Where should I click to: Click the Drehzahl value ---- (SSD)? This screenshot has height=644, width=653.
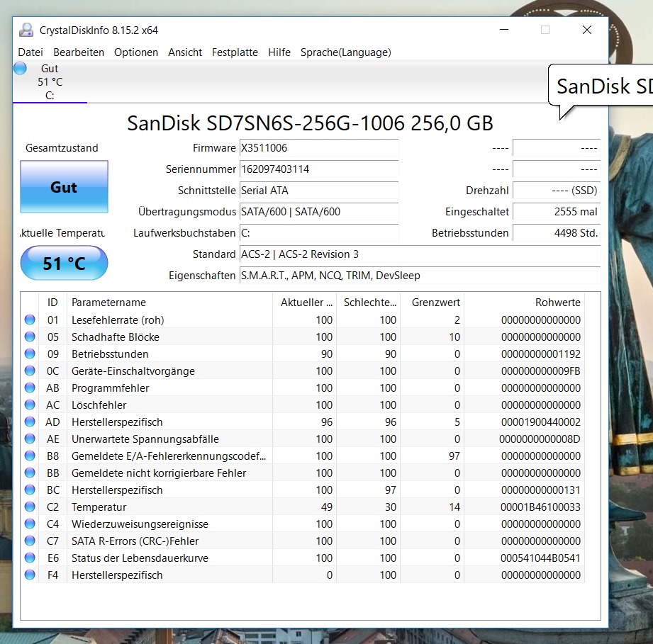pos(557,191)
